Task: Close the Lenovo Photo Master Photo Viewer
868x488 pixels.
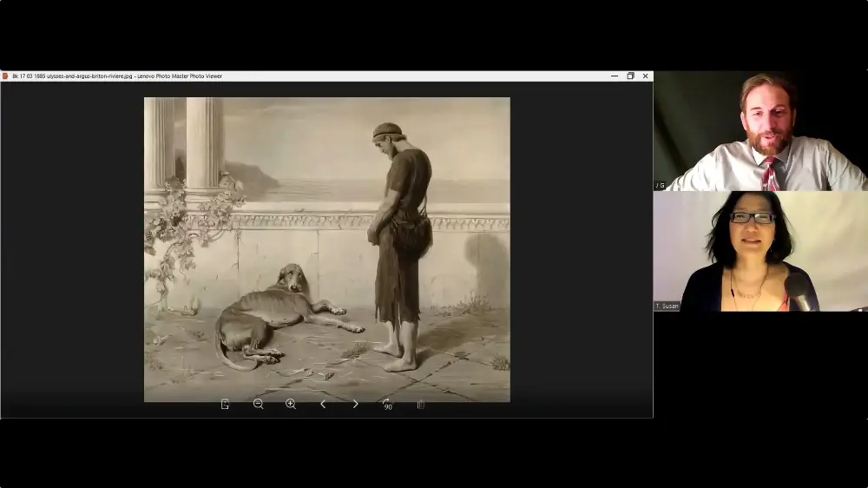Action: point(646,76)
